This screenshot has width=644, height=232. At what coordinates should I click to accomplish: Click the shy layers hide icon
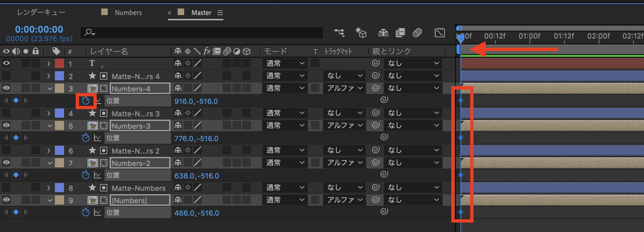pyautogui.click(x=383, y=33)
